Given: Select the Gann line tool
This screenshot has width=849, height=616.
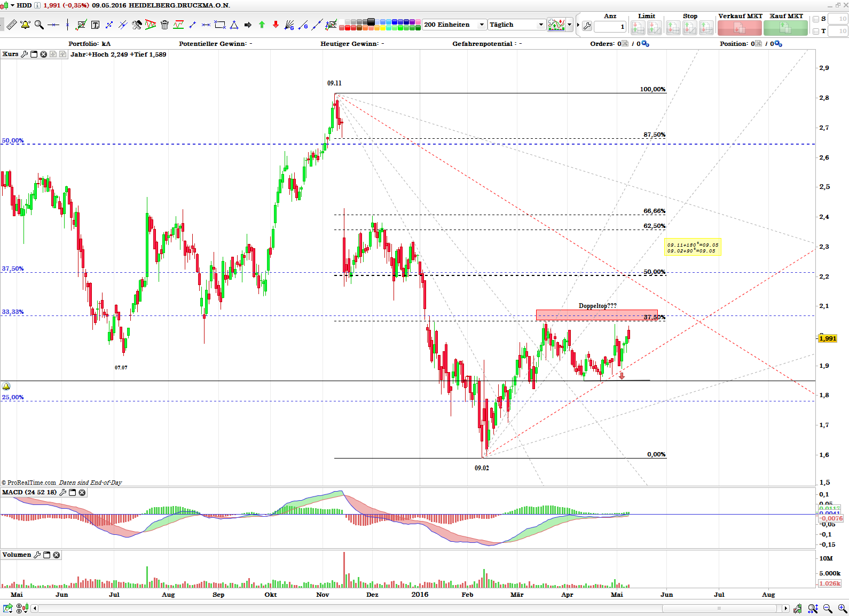Looking at the screenshot, I should pyautogui.click(x=303, y=25).
